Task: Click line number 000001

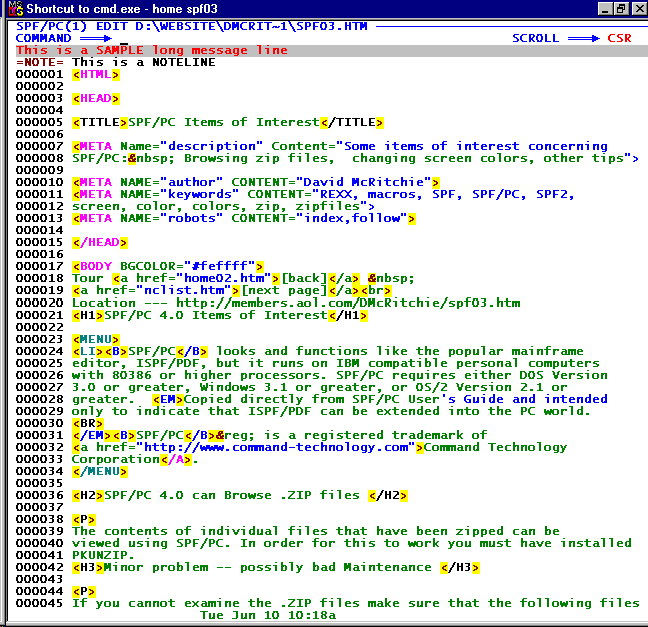Action: tap(40, 74)
